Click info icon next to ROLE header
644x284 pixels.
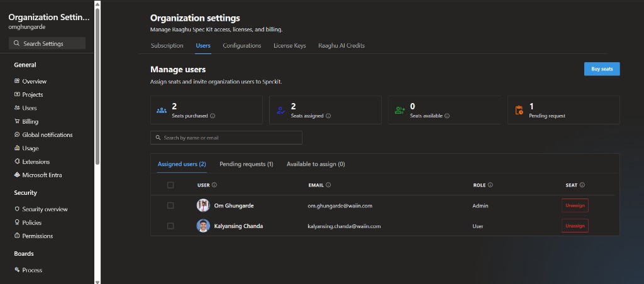pyautogui.click(x=491, y=185)
